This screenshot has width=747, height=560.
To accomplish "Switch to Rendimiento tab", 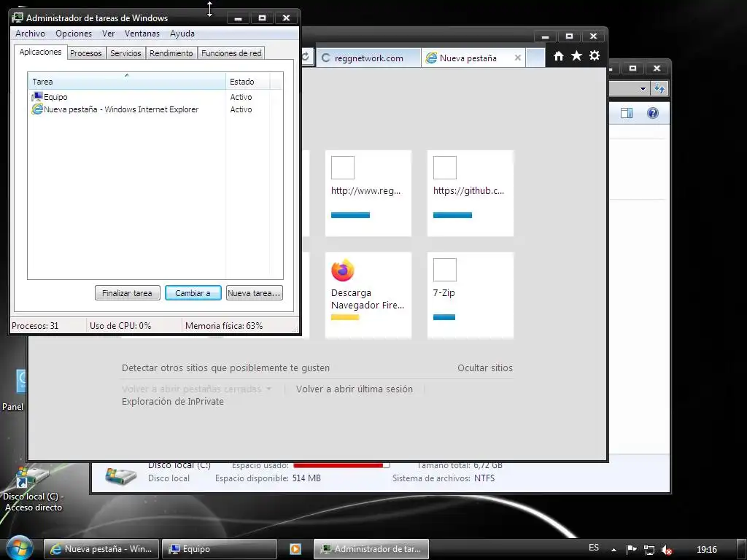I will [x=171, y=53].
